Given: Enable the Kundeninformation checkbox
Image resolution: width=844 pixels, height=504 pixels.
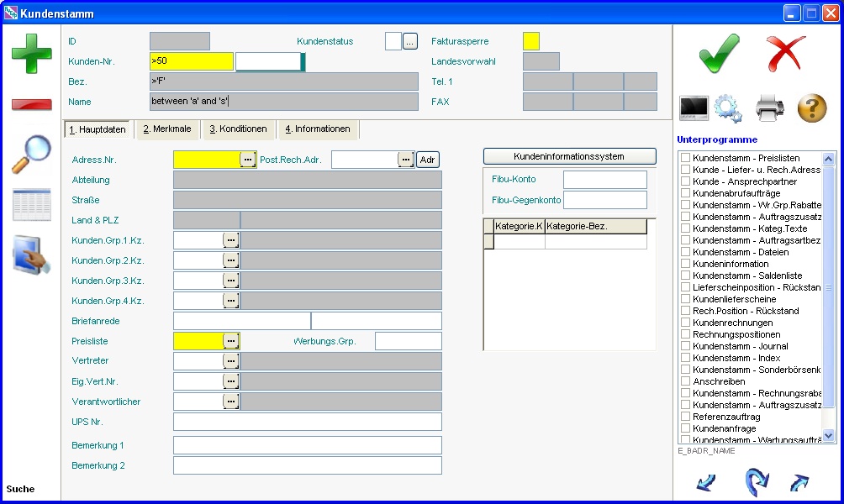Looking at the screenshot, I should coord(686,264).
